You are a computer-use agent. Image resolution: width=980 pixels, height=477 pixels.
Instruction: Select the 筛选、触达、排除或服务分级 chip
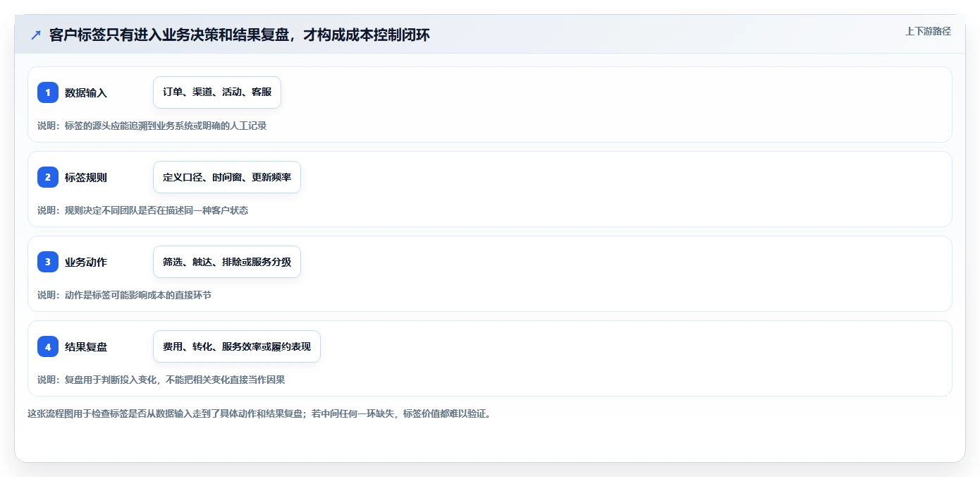click(x=227, y=262)
